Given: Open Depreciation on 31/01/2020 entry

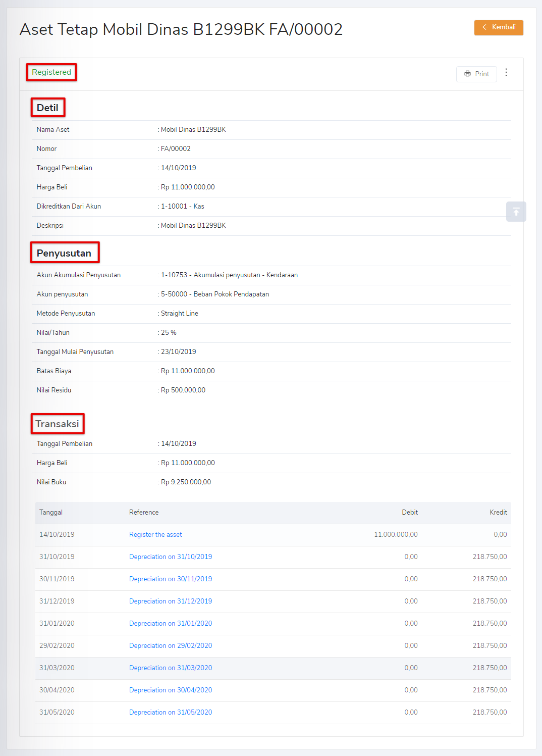Looking at the screenshot, I should tap(170, 623).
